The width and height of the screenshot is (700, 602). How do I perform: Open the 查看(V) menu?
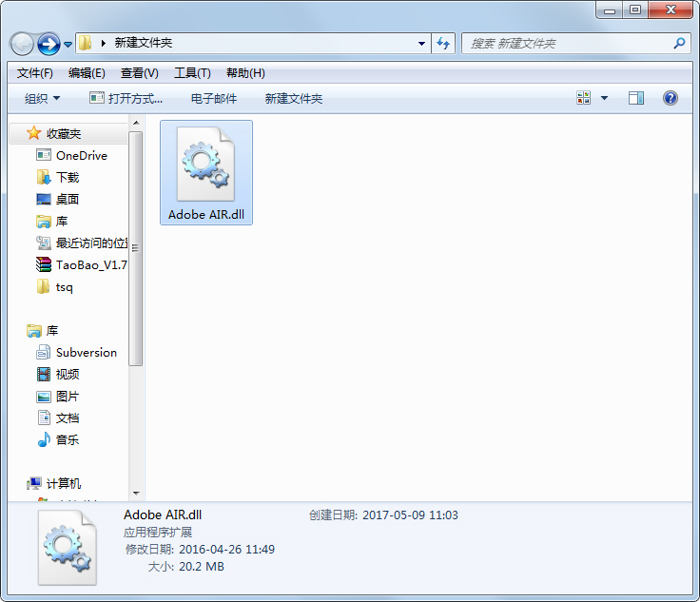pos(139,72)
